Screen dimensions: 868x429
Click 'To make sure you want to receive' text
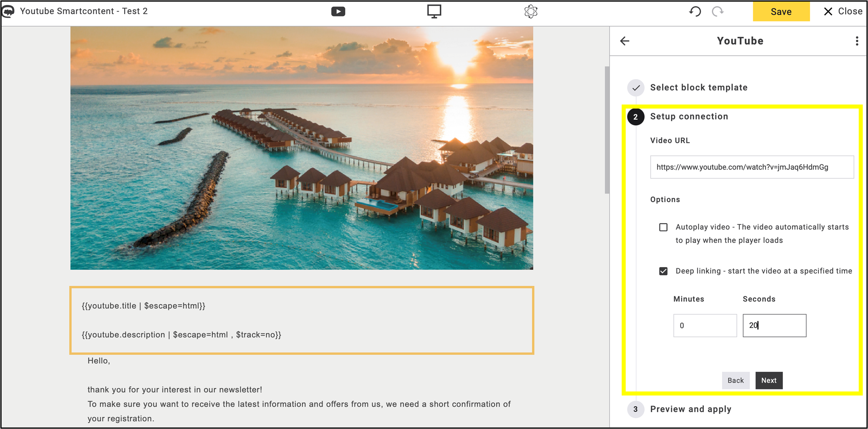click(299, 411)
